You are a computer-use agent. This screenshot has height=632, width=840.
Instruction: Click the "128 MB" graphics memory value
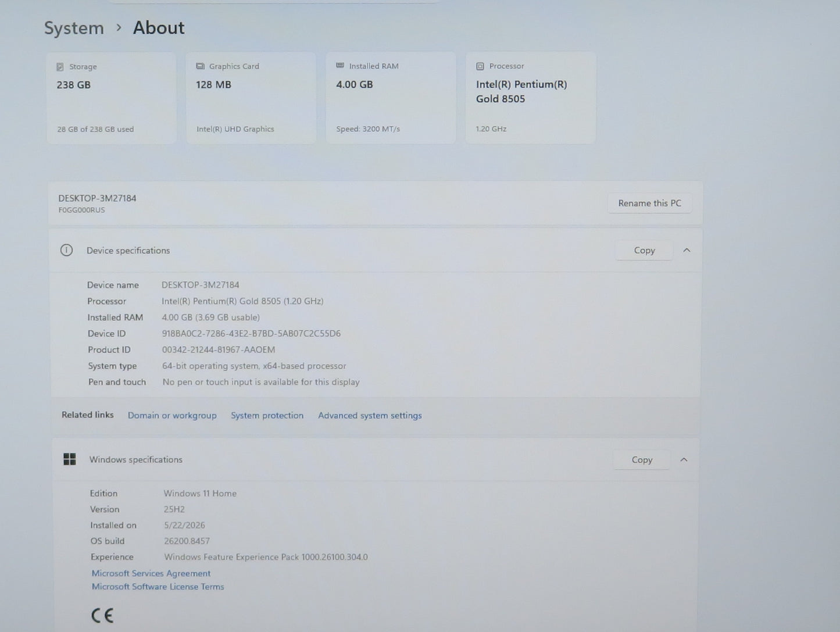point(213,84)
